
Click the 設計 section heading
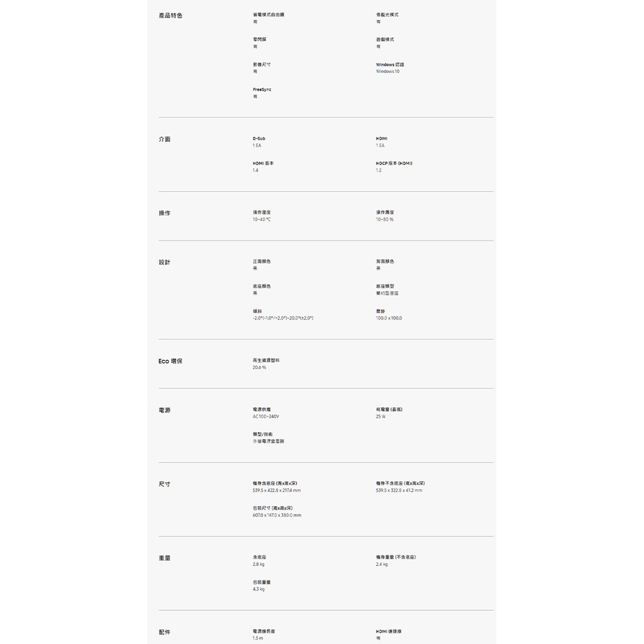165,262
